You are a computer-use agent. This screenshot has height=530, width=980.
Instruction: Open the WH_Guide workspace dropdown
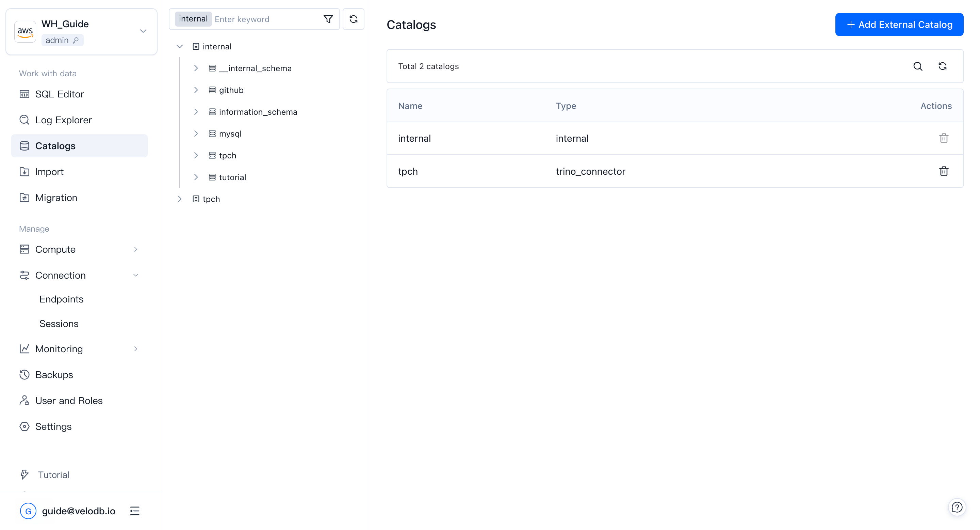[143, 31]
